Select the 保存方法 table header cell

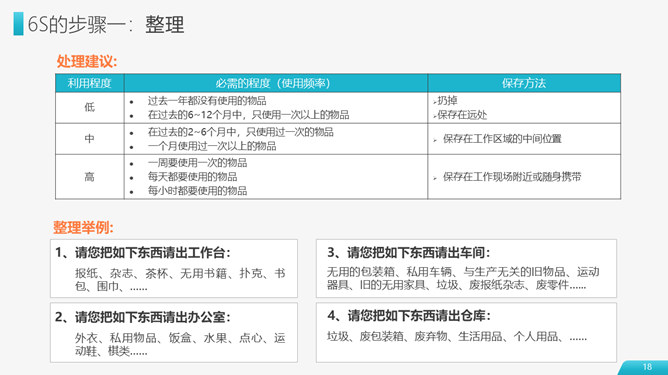[524, 83]
